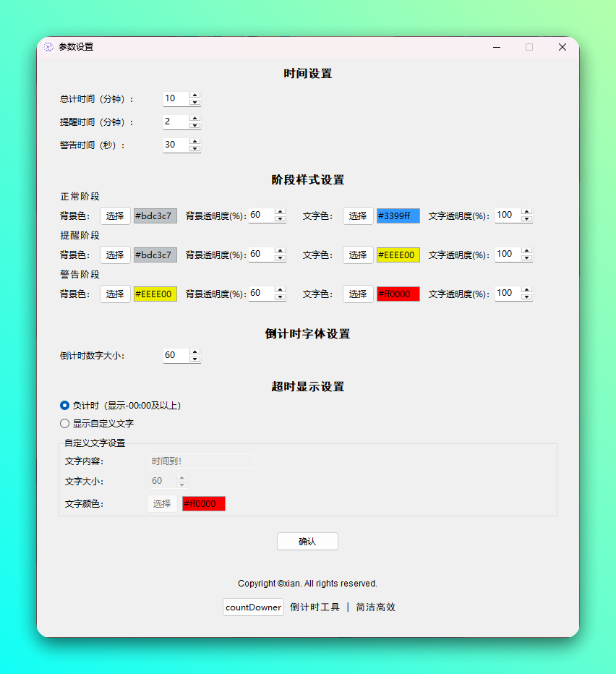This screenshot has height=674, width=616.
Task: Decrease warning stage text opacity
Action: [526, 297]
